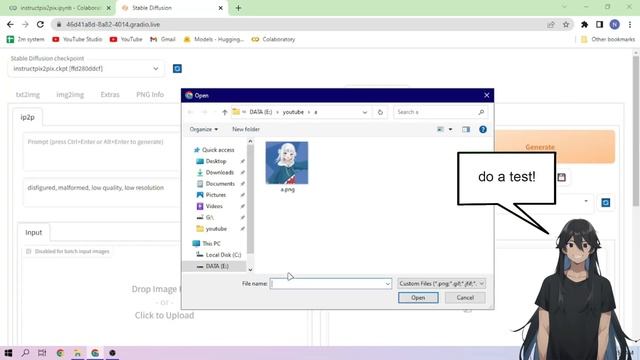The image size is (640, 360).
Task: Select Local Disk (C:) in sidebar
Action: coord(219,255)
